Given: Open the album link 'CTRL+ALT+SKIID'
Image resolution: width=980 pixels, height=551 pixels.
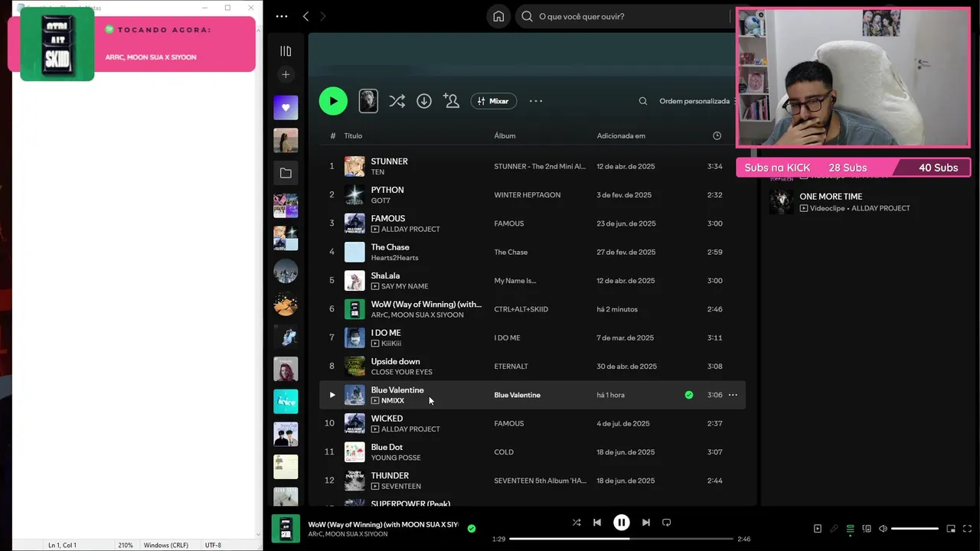Looking at the screenshot, I should click(x=521, y=309).
